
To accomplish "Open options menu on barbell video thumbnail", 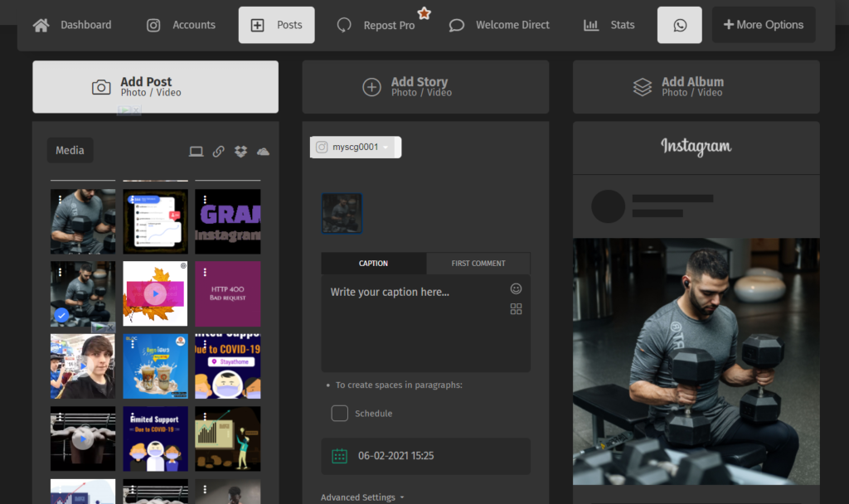I will coord(60,417).
